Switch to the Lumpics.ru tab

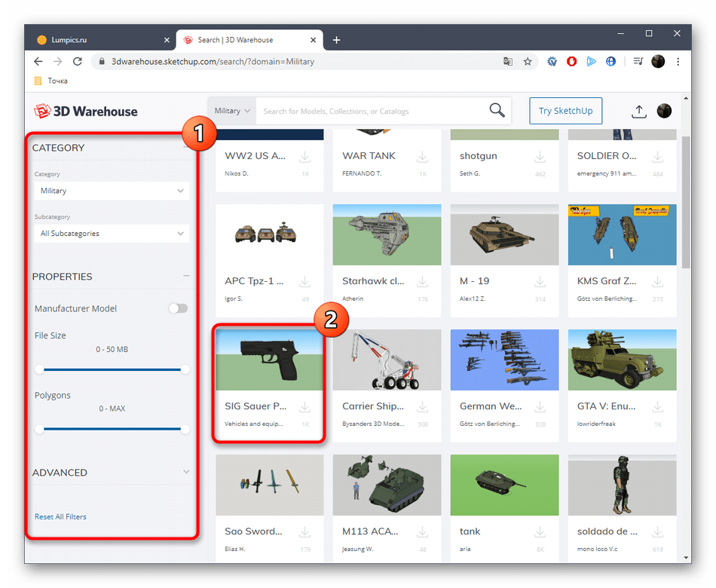coord(98,40)
